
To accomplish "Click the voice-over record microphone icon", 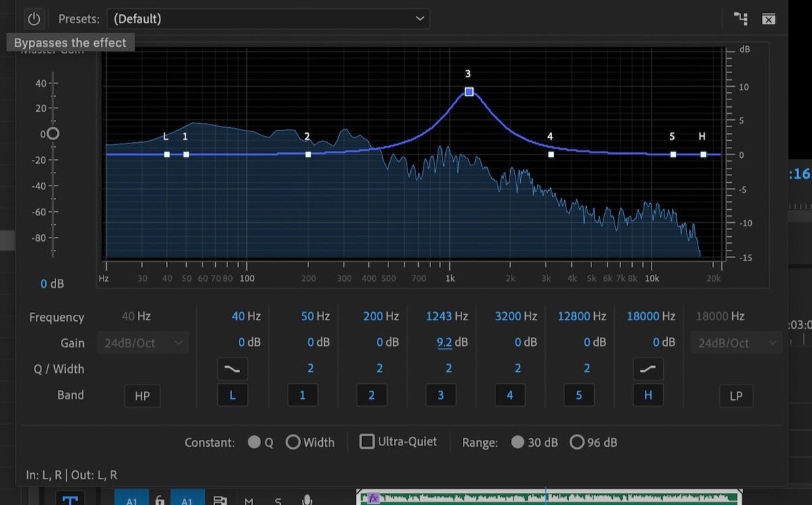I will click(307, 500).
